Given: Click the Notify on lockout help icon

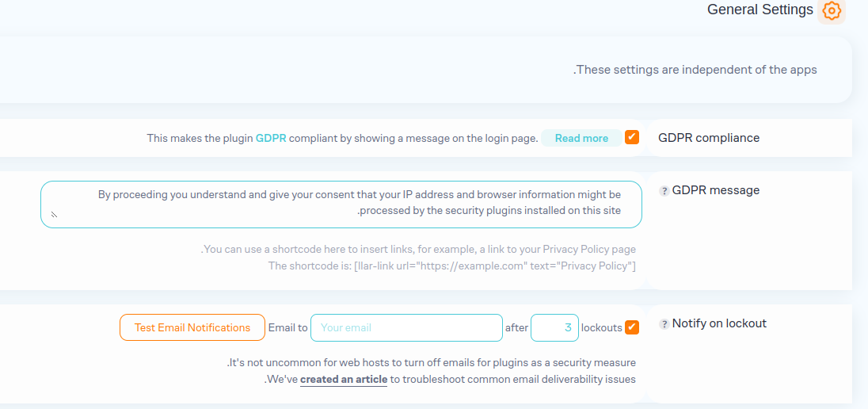Looking at the screenshot, I should point(664,324).
